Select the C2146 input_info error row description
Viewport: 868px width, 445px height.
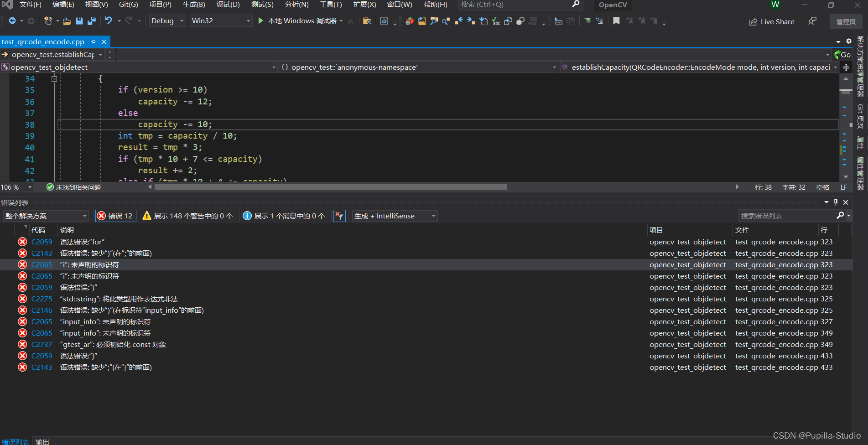(x=132, y=310)
